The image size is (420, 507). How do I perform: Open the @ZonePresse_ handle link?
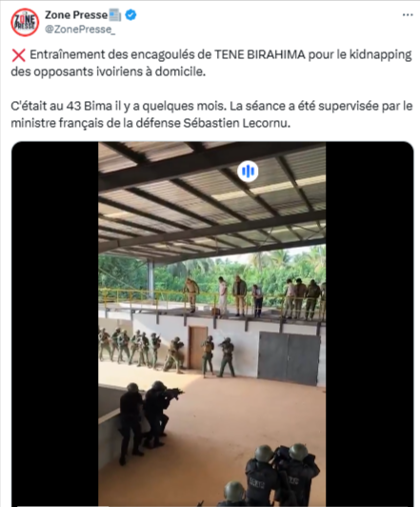[80, 30]
